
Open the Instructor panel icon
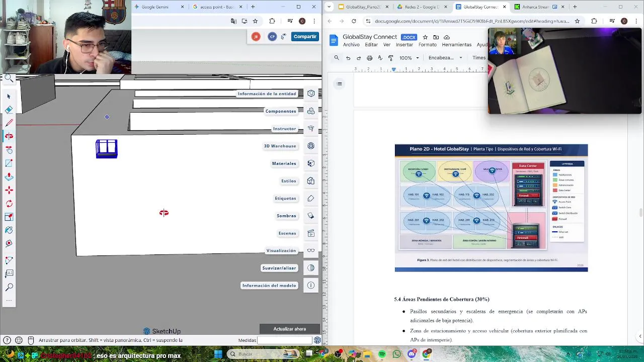[311, 129]
